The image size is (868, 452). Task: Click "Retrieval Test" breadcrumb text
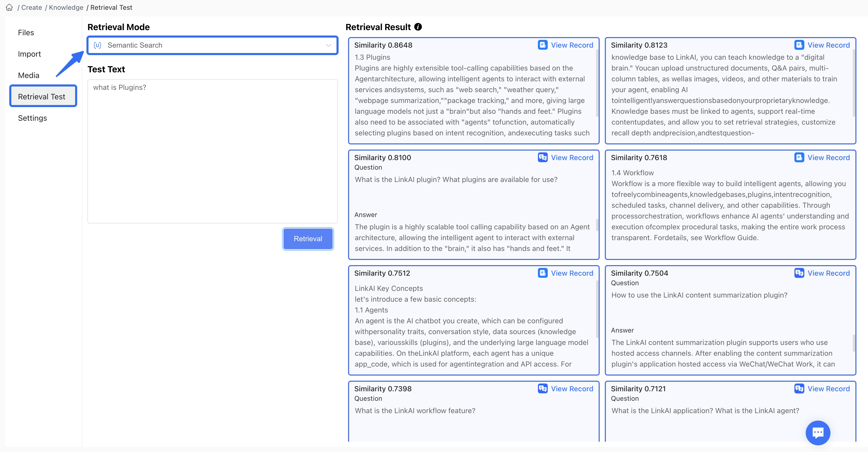tap(111, 7)
